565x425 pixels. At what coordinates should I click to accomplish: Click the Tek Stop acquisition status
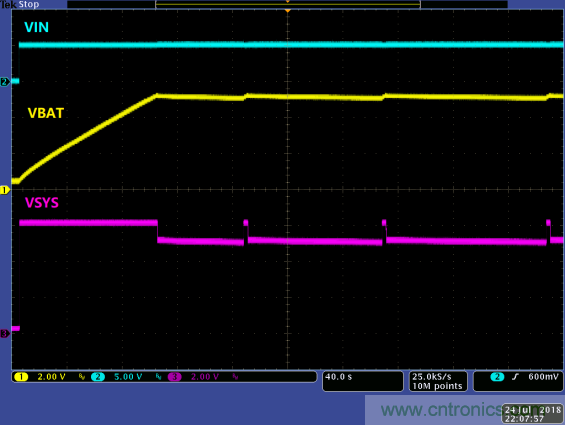click(20, 4)
